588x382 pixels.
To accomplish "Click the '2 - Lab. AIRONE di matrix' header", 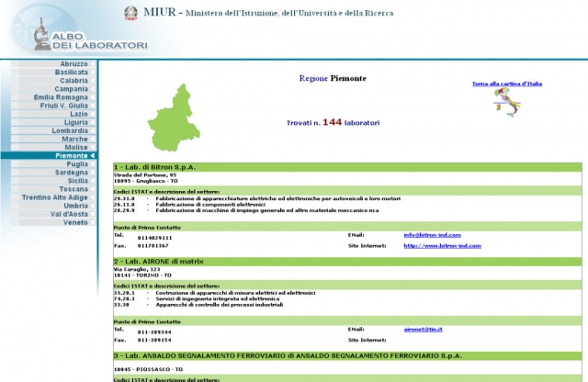I will 160,261.
